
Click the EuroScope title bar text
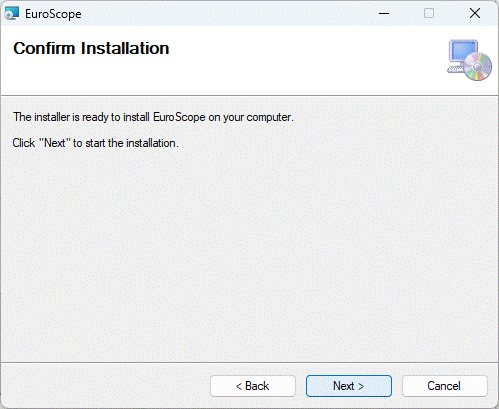[x=53, y=14]
